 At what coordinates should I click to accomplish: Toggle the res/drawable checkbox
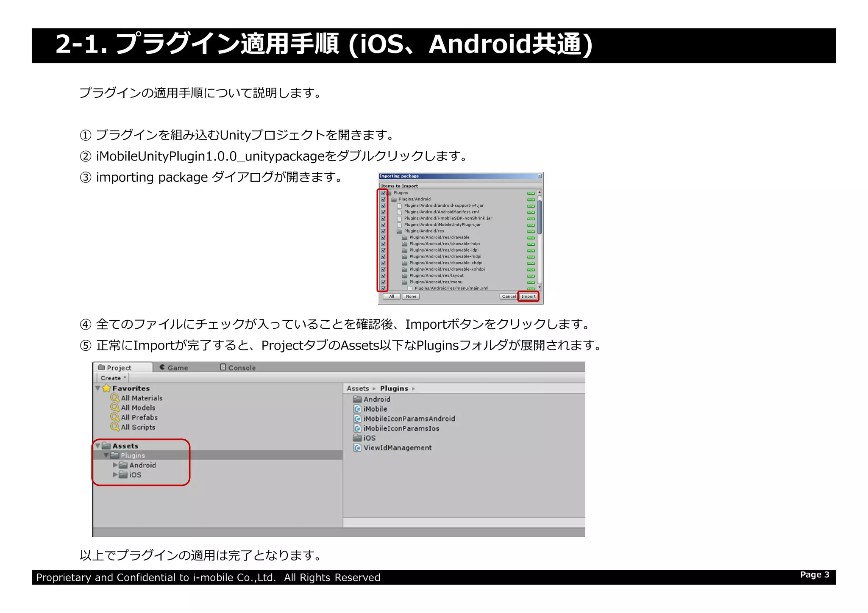pyautogui.click(x=383, y=238)
